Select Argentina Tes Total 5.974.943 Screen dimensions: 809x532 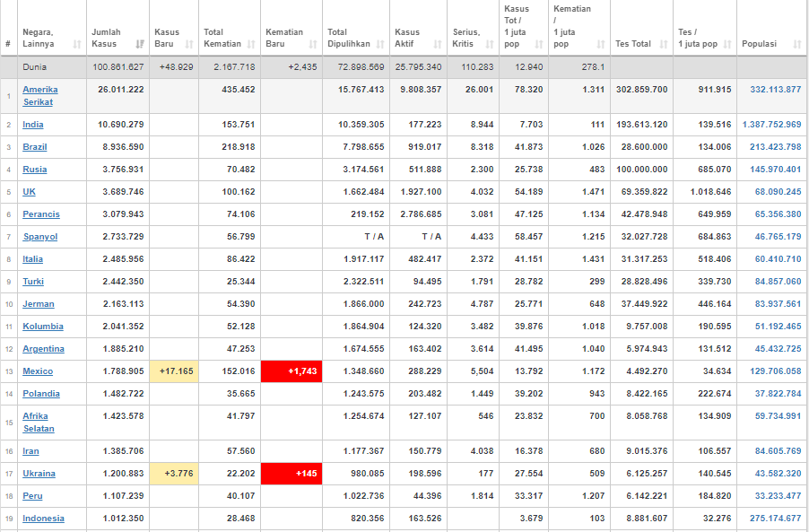pos(647,349)
